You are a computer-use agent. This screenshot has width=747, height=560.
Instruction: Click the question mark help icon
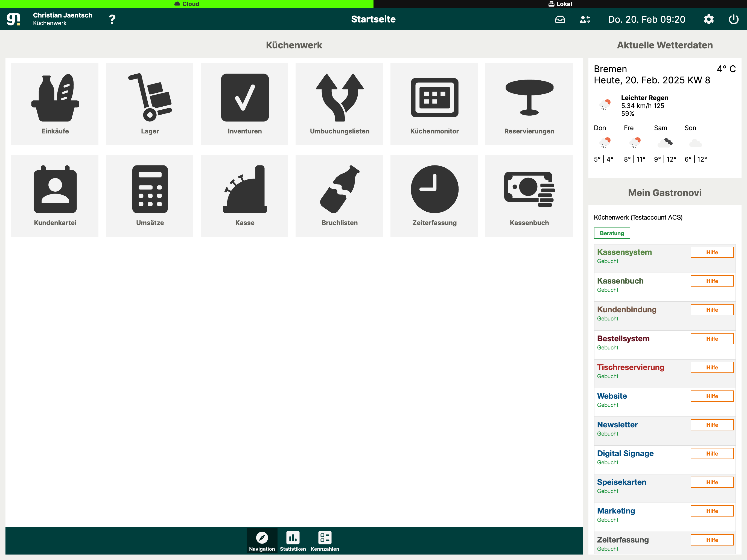point(112,19)
